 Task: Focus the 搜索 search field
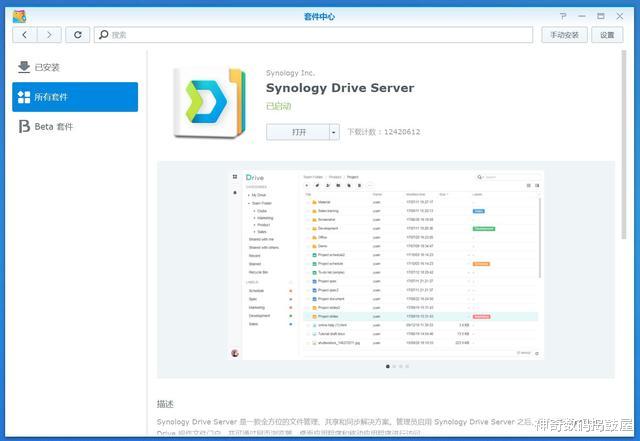(x=313, y=35)
